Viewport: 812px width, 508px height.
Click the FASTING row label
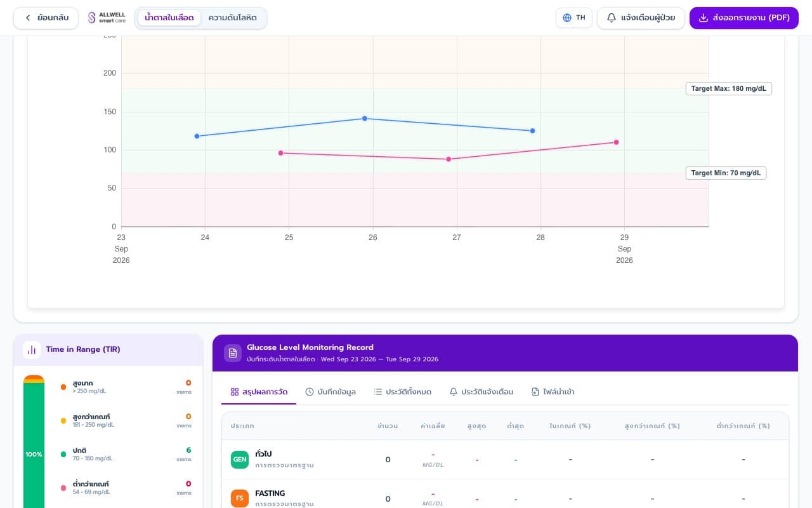270,493
